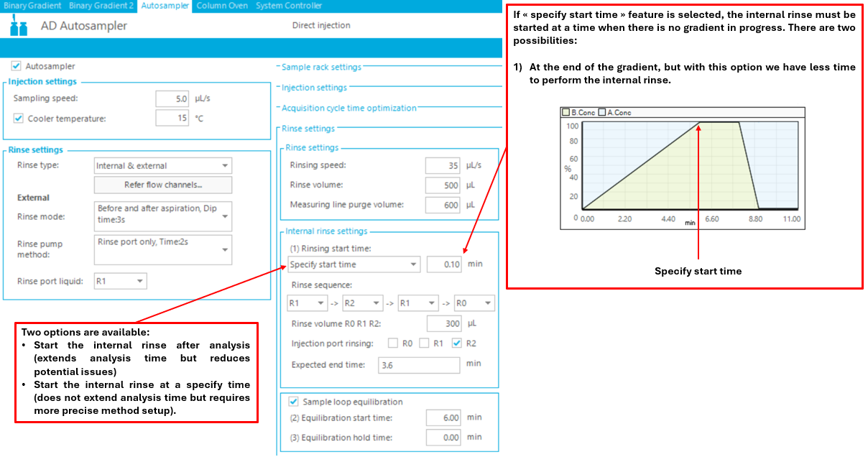Image resolution: width=868 pixels, height=457 pixels.
Task: Click the Sampling speed input field
Action: click(172, 98)
